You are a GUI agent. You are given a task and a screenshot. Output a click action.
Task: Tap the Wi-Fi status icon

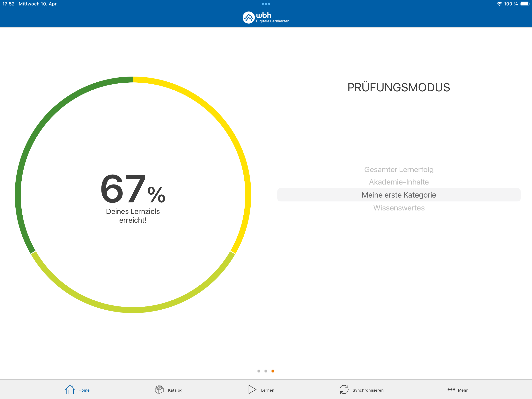pos(499,4)
